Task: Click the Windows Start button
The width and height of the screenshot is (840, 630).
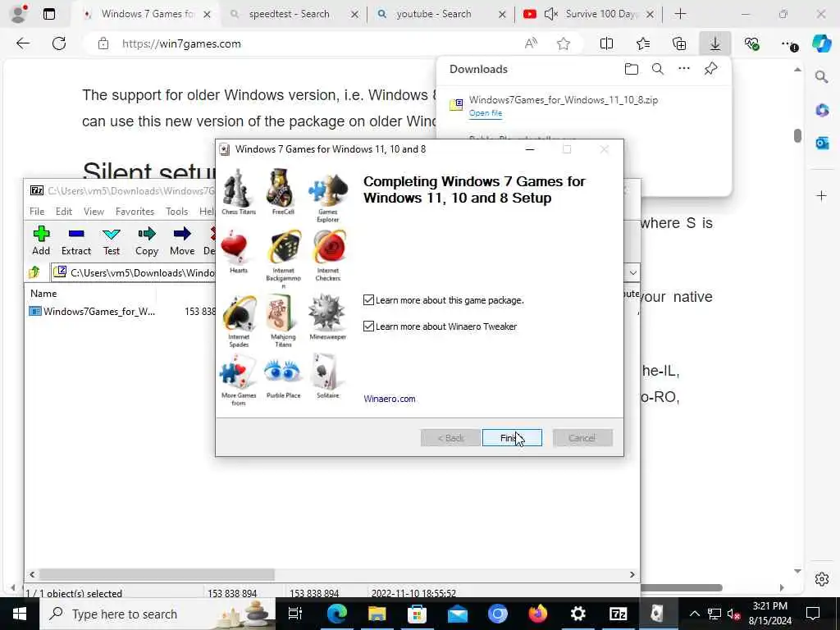Action: coord(20,614)
